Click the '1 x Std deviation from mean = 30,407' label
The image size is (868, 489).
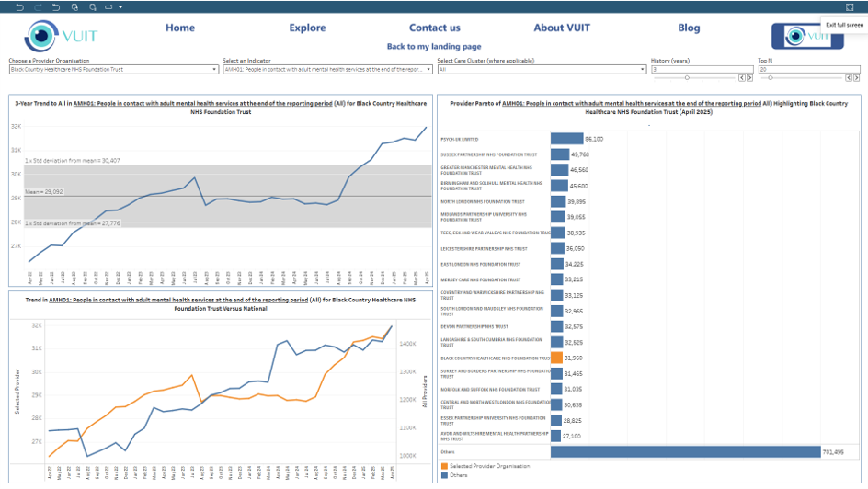point(72,161)
